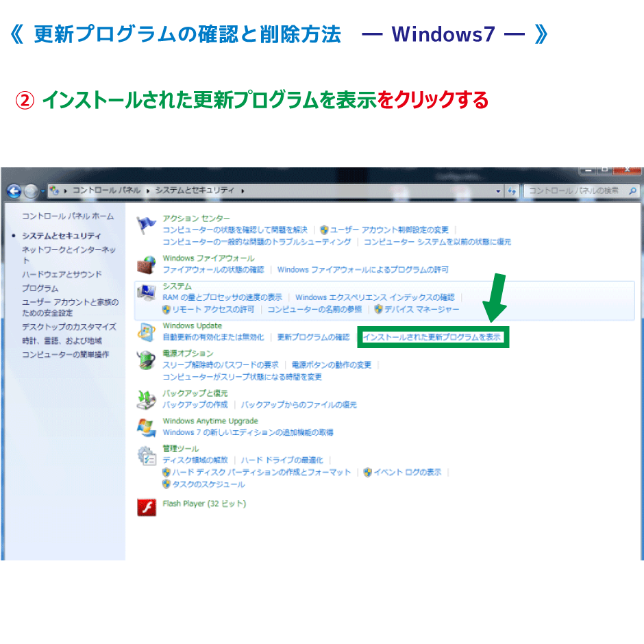Select ネットワークとインターネット in sidebar
The height and width of the screenshot is (644, 644).
pyautogui.click(x=69, y=255)
